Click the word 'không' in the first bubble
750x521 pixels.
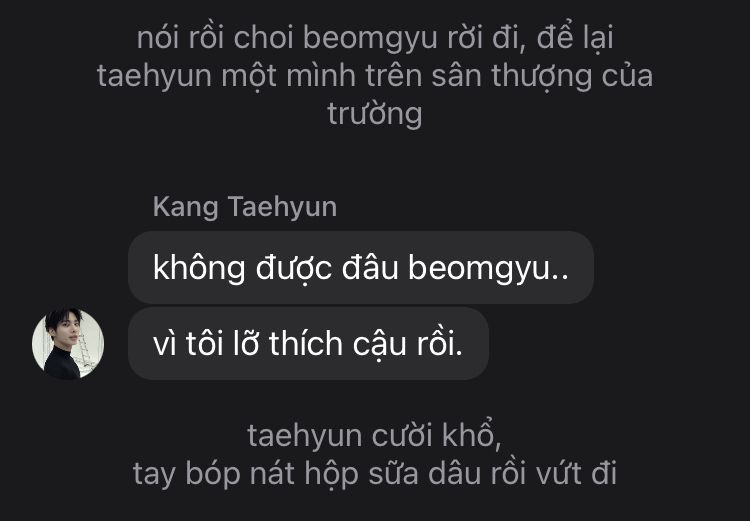(199, 267)
